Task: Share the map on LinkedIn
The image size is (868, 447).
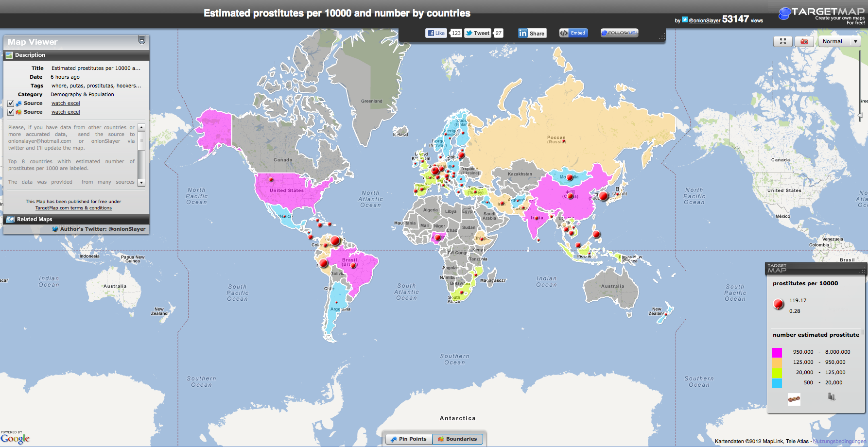Action: tap(532, 33)
